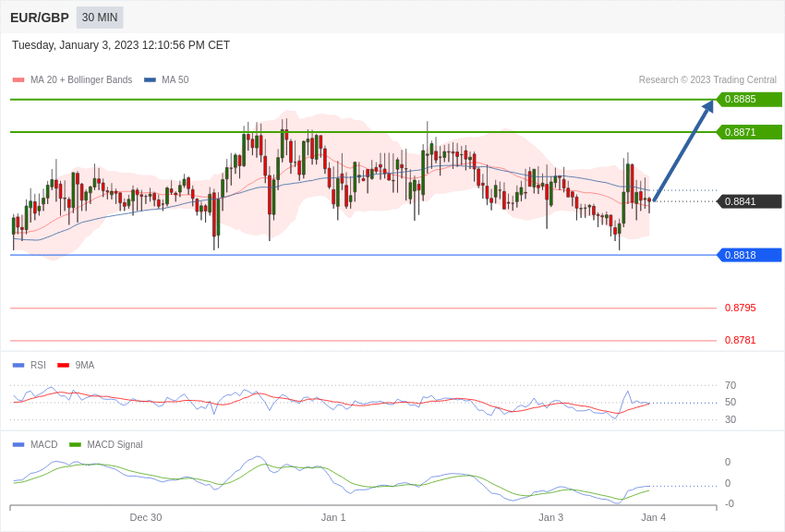This screenshot has height=532, width=785.
Task: Click the RSI legend swatch
Action: click(18, 366)
